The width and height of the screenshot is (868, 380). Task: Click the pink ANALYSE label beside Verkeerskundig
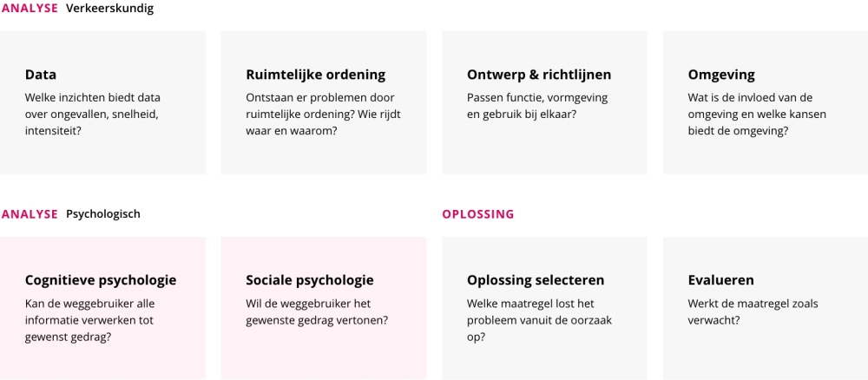pyautogui.click(x=29, y=9)
